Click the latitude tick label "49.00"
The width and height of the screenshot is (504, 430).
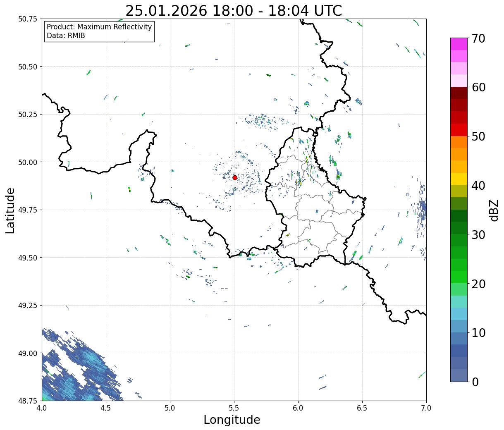pyautogui.click(x=27, y=353)
